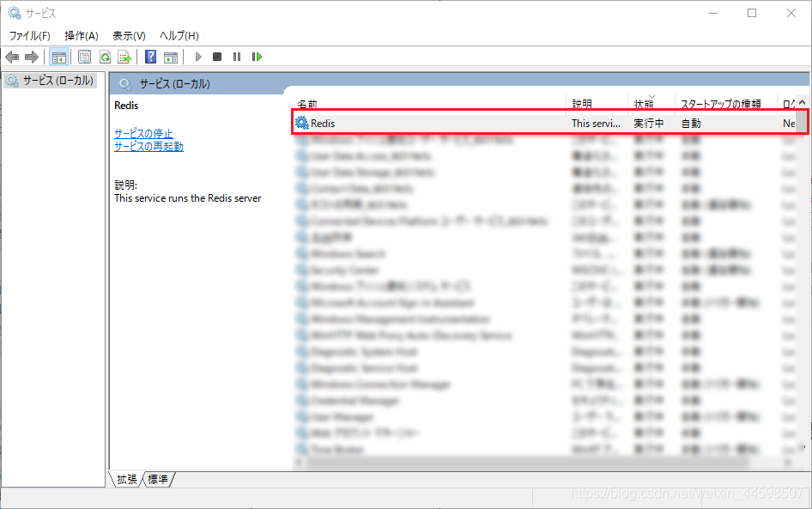Click the Stop Service square icon

[217, 57]
